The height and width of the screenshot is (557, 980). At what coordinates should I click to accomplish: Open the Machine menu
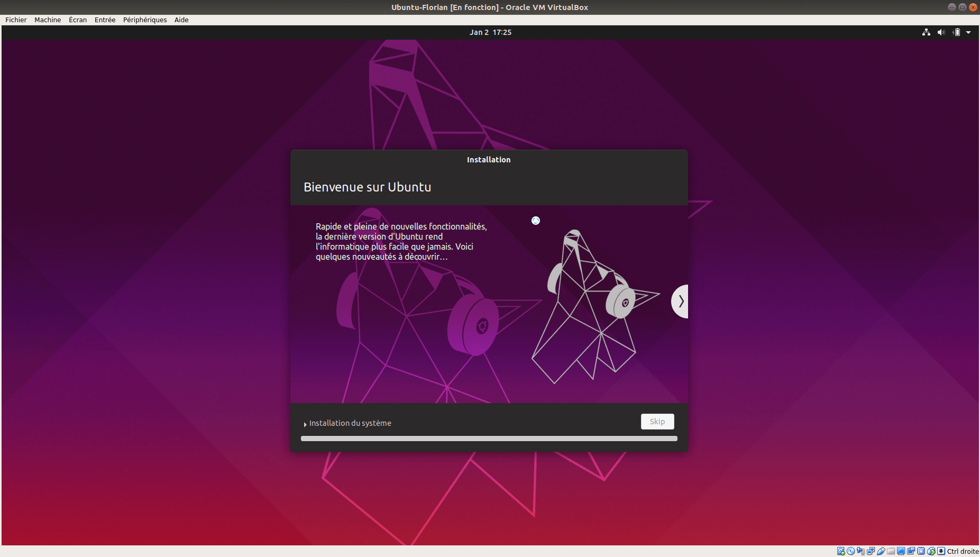[48, 20]
